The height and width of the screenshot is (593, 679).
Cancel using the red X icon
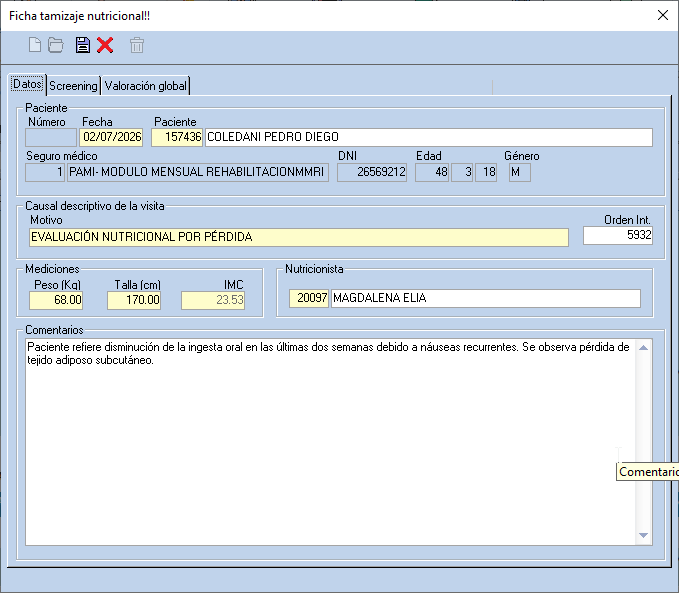pos(105,45)
